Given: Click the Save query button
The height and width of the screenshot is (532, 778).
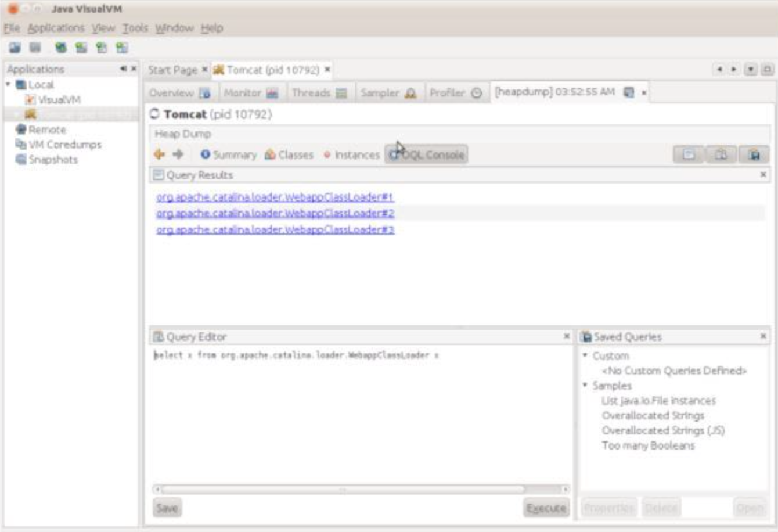Looking at the screenshot, I should tap(167, 508).
